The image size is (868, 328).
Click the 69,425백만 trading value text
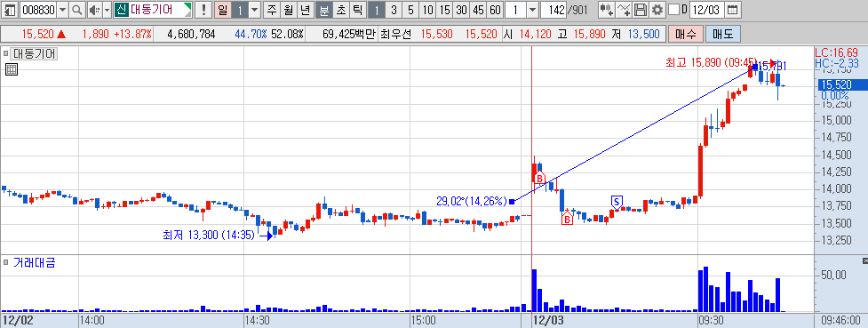pyautogui.click(x=349, y=34)
